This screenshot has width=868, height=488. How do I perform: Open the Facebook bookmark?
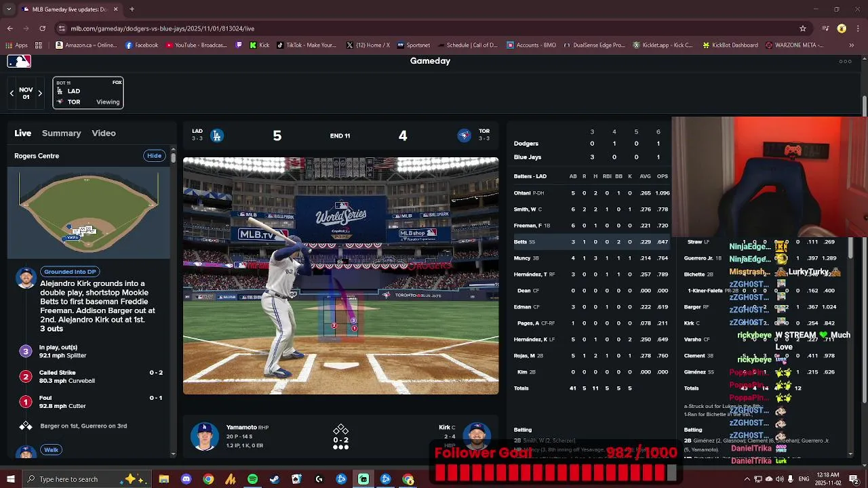pos(142,45)
